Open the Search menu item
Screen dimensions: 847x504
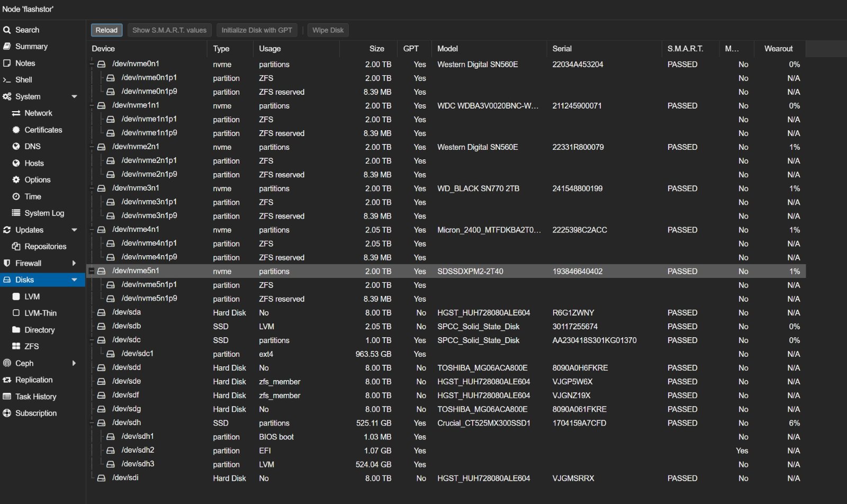[42, 30]
